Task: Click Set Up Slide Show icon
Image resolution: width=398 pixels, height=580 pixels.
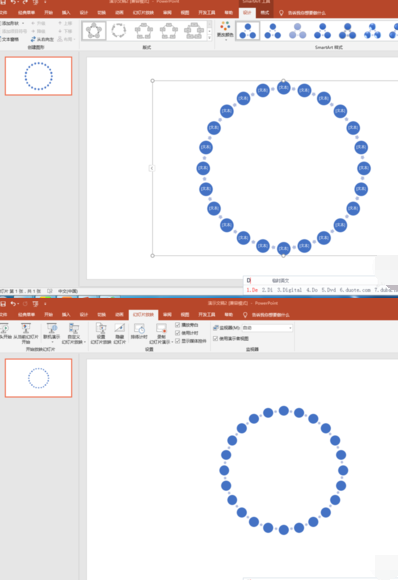Action: [x=101, y=334]
